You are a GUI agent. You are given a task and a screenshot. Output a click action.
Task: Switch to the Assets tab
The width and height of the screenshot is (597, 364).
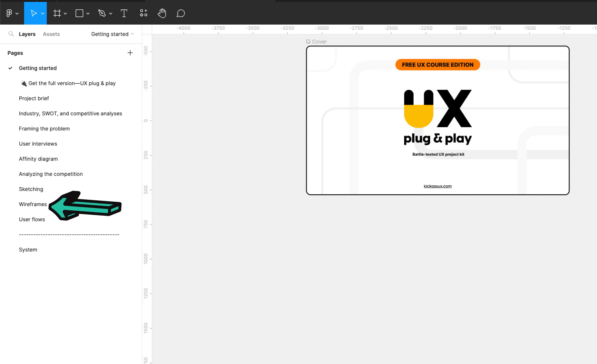click(x=51, y=34)
